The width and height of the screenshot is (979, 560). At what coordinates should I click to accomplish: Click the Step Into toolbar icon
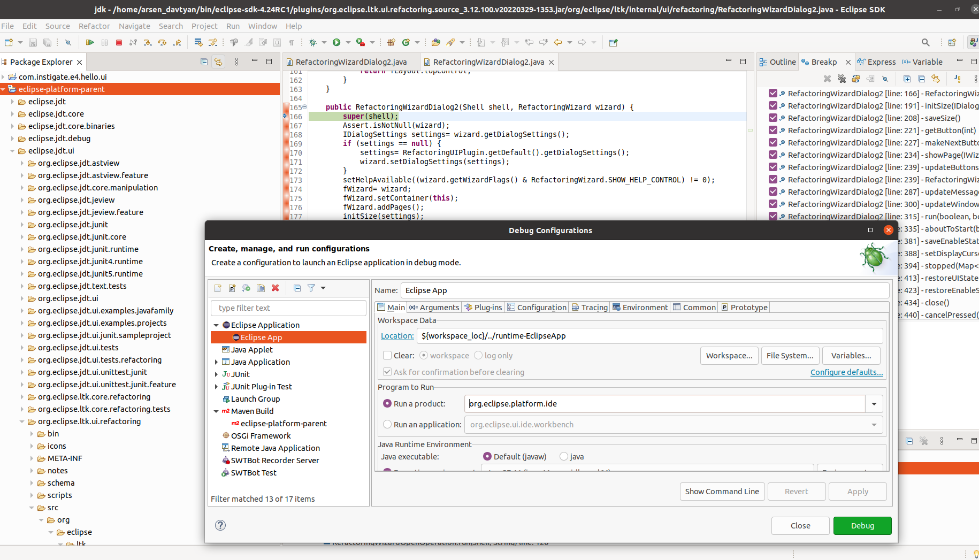(148, 42)
